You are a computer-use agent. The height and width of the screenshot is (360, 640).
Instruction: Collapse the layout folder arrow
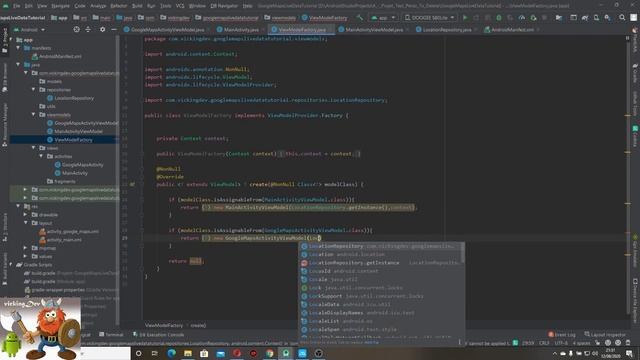point(26,223)
